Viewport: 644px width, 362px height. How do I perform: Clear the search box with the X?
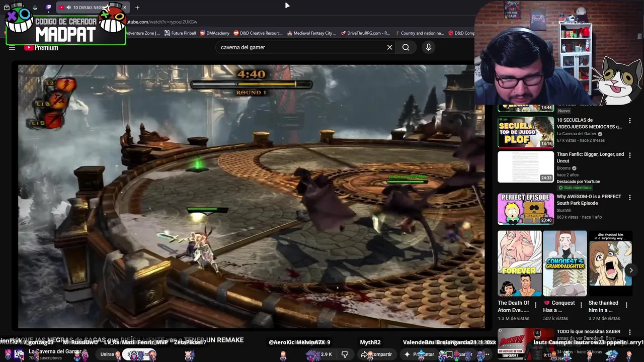coord(389,47)
